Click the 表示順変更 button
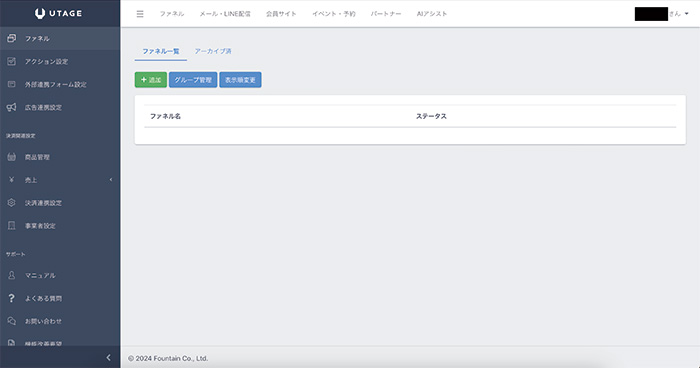 [240, 79]
